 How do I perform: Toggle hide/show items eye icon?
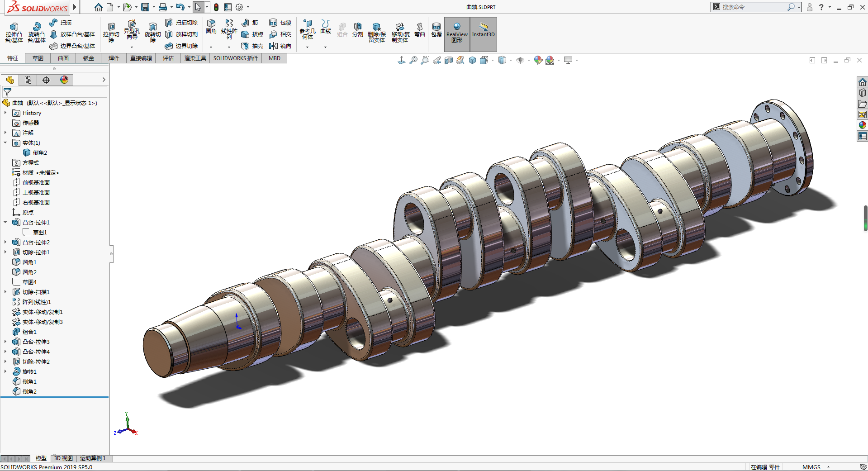point(520,60)
